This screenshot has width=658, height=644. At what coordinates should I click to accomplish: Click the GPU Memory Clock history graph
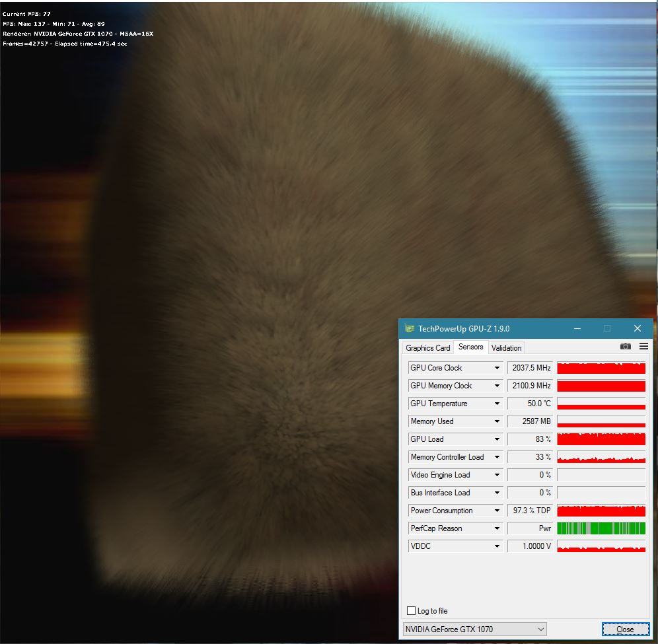pos(601,386)
